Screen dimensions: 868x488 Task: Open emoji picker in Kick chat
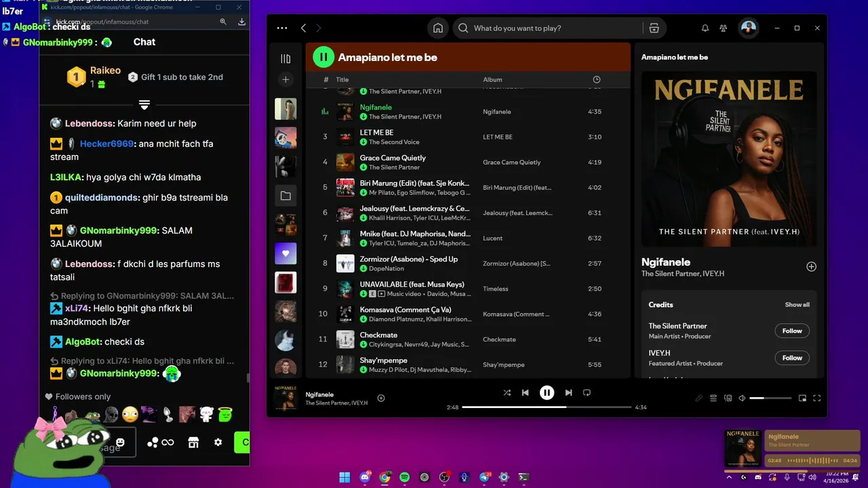120,443
